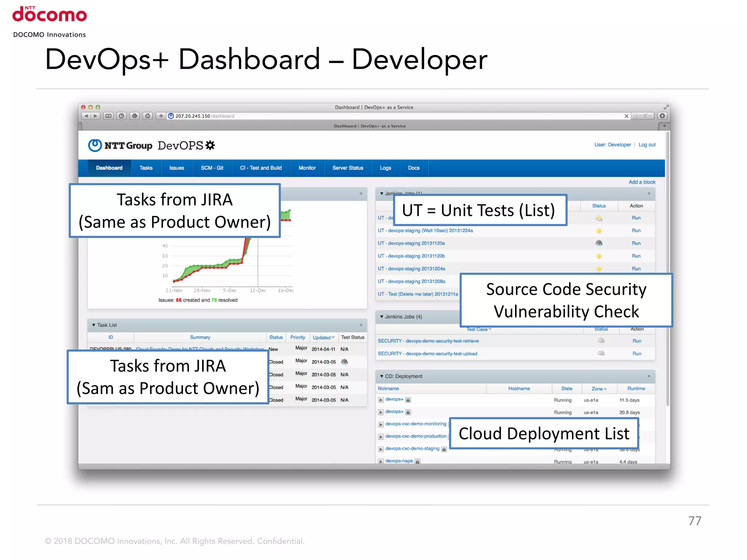Viewport: 747px width, 560px height.
Task: Sort deployments by Runtime column
Action: tap(636, 389)
